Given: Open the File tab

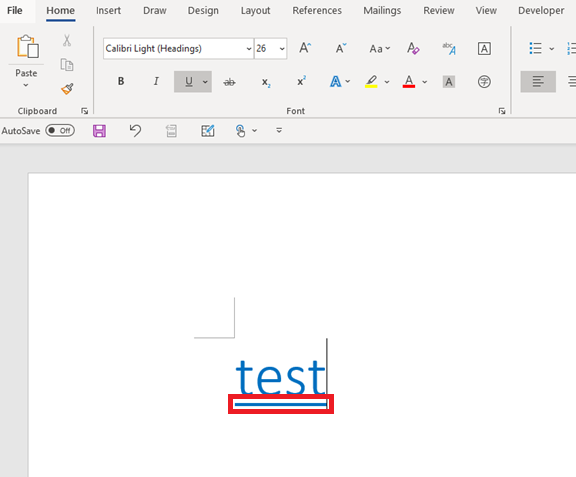Looking at the screenshot, I should click(x=15, y=10).
